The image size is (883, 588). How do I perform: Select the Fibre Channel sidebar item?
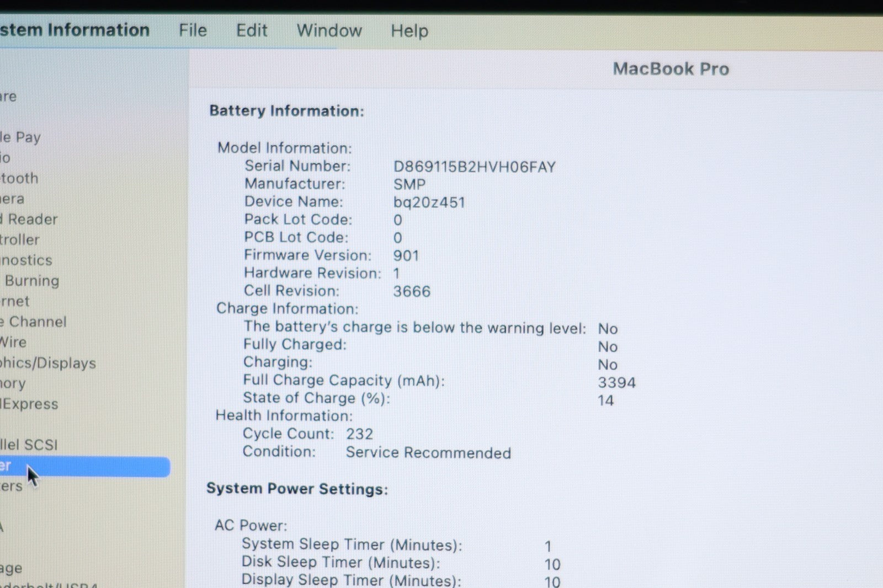(33, 322)
